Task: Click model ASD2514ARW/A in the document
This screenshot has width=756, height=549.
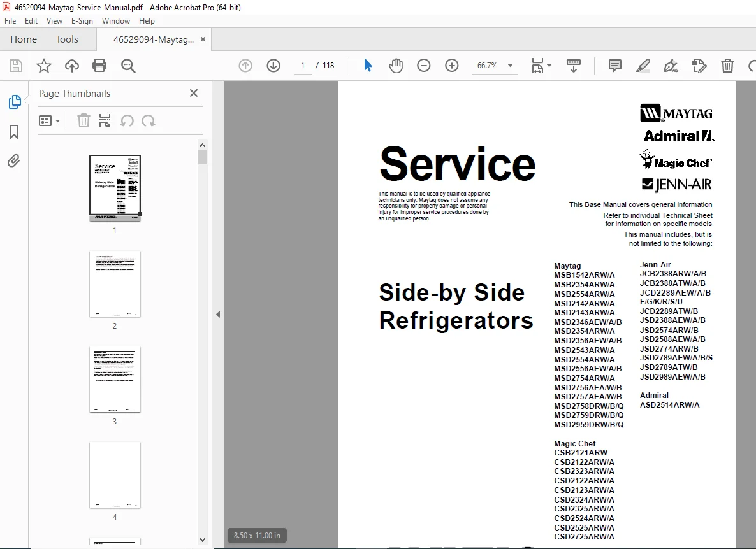Action: coord(670,405)
